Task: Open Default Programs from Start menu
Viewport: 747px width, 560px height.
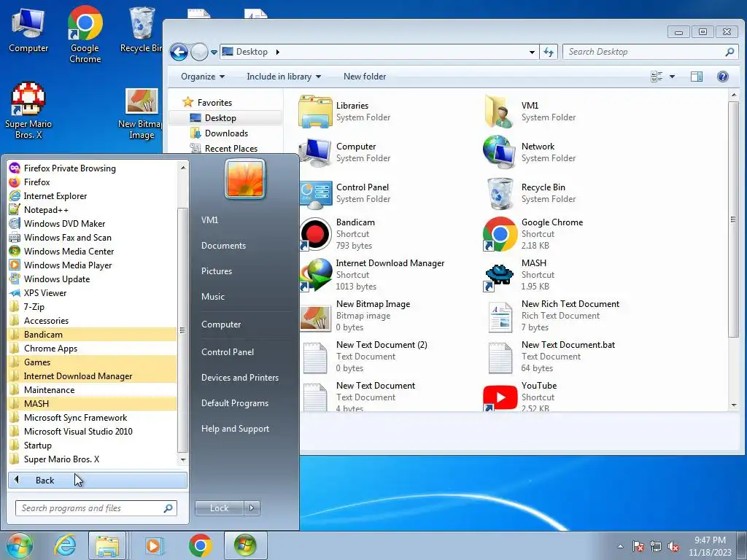Action: [x=235, y=402]
